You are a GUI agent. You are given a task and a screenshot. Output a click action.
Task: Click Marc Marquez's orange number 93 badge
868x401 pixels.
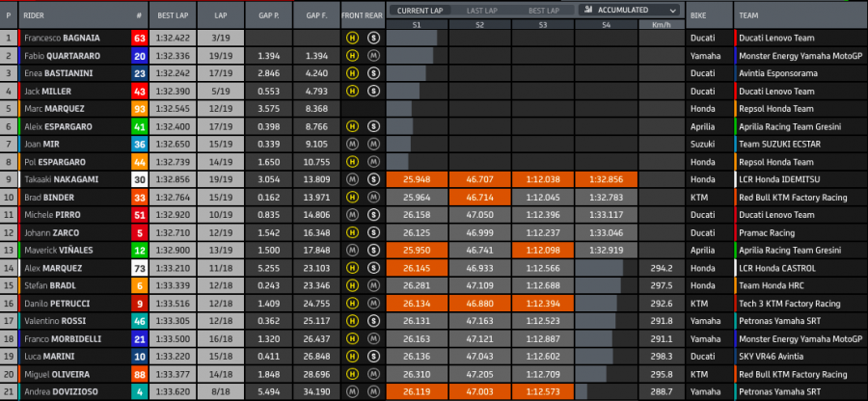[x=140, y=108]
